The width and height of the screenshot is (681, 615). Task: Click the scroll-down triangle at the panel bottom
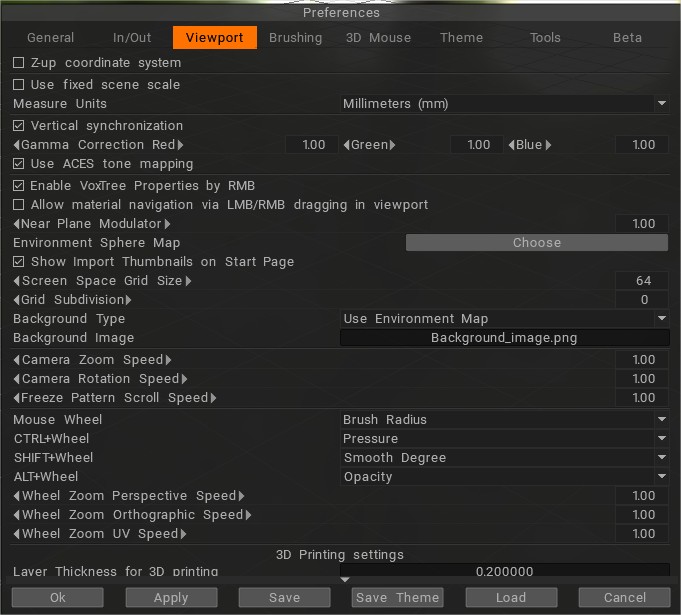[x=345, y=580]
